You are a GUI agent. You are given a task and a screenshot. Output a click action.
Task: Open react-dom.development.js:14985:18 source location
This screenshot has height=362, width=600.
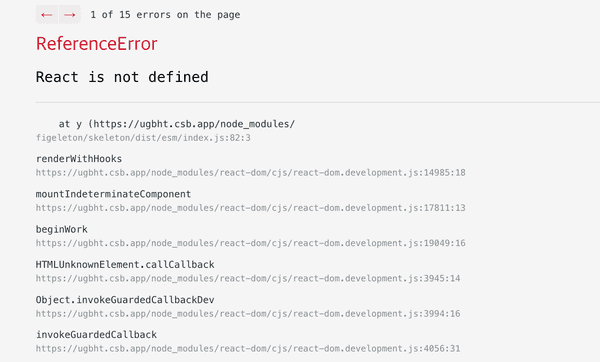(x=251, y=173)
